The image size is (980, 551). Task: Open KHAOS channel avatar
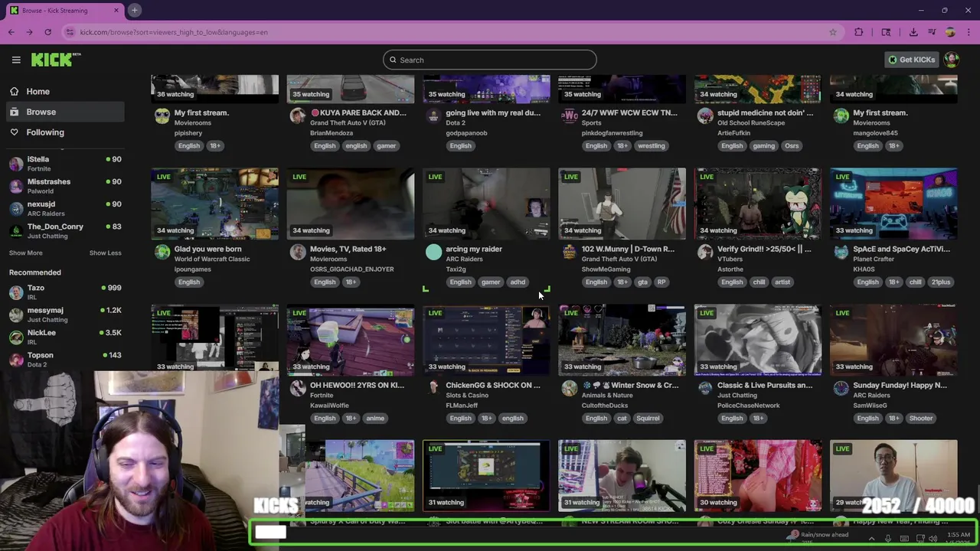coord(841,252)
